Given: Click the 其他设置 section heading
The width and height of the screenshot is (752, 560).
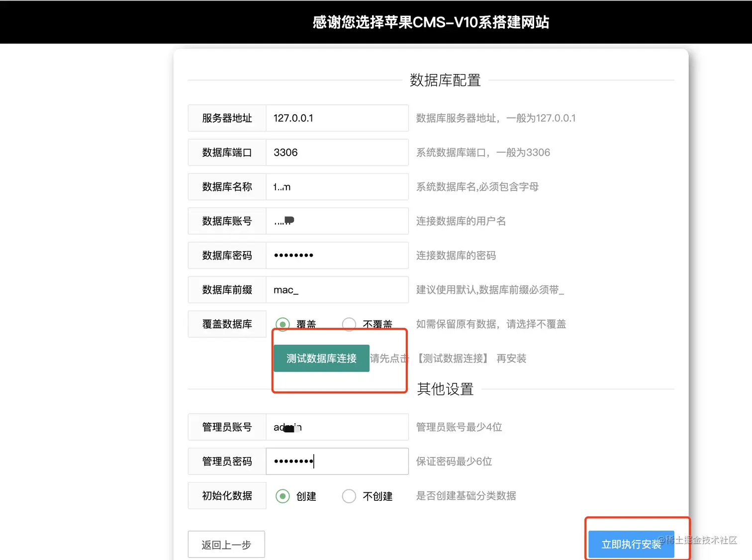Looking at the screenshot, I should (x=445, y=389).
